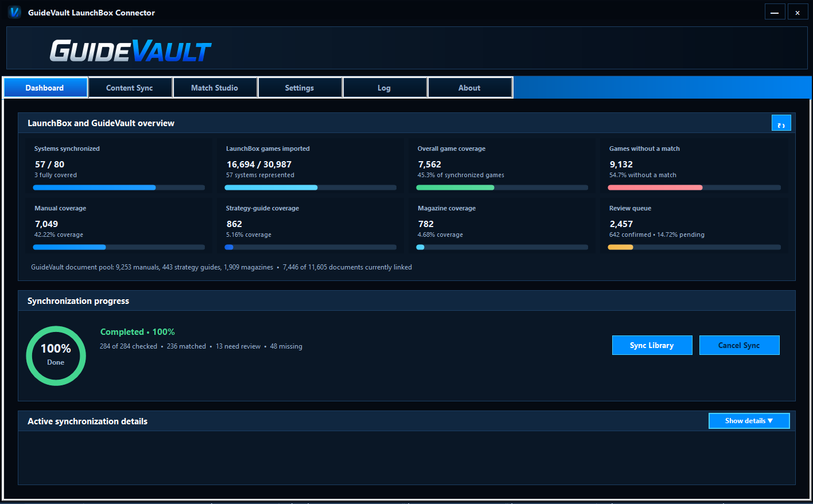Click the "4.68% coverage" text
The width and height of the screenshot is (813, 504).
point(440,235)
